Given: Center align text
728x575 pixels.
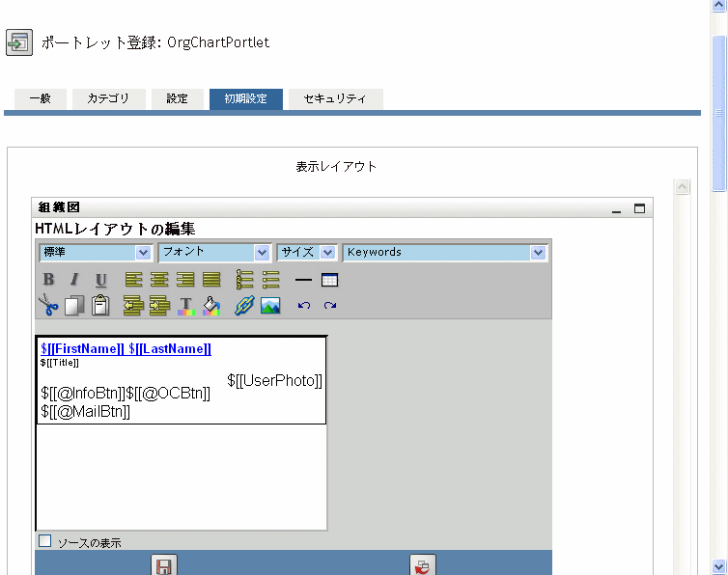Looking at the screenshot, I should click(159, 280).
